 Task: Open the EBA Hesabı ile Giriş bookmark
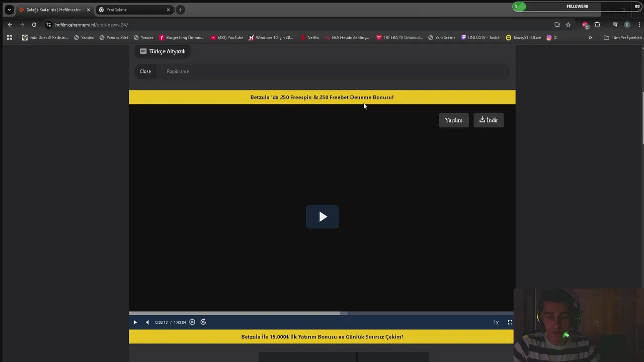(347, 38)
